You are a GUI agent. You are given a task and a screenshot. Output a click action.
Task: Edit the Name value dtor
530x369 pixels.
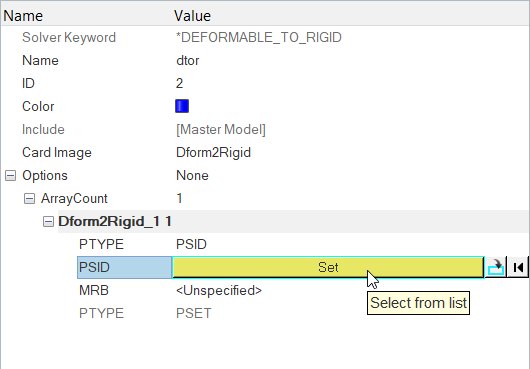pos(188,60)
